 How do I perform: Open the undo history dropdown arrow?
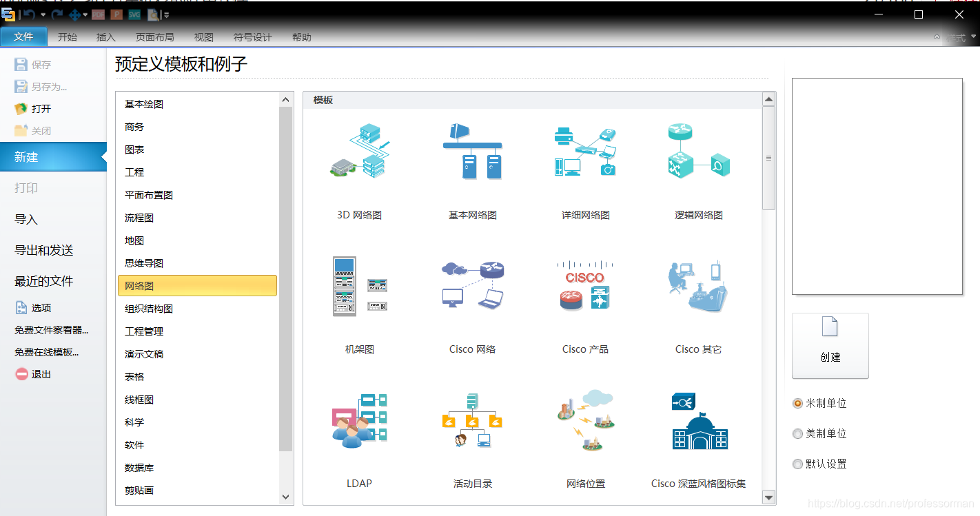point(43,14)
